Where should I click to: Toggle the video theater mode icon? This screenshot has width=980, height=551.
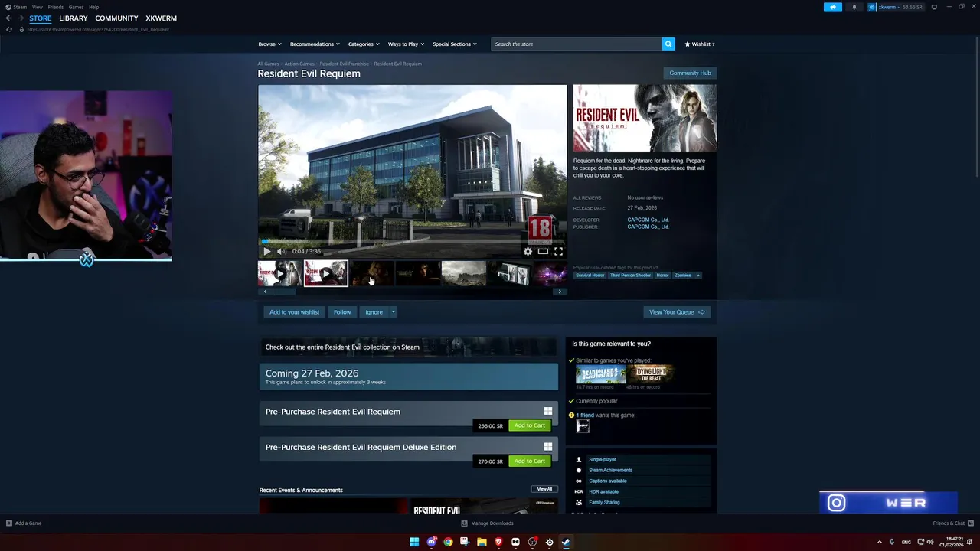543,251
